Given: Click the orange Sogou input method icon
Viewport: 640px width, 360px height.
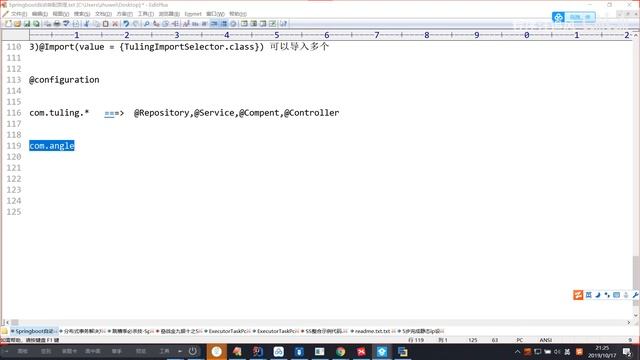Looking at the screenshot, I should point(578,295).
